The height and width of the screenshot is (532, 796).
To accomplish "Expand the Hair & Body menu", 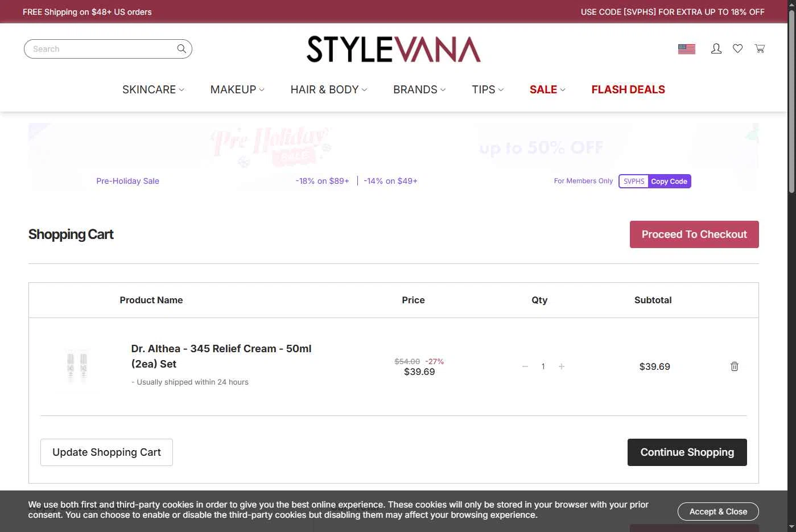I will (329, 90).
